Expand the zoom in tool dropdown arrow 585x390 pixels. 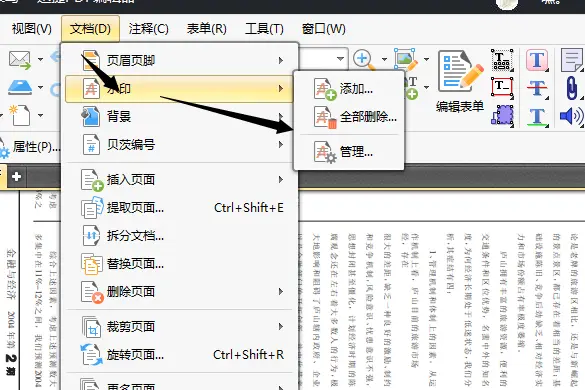(384, 59)
